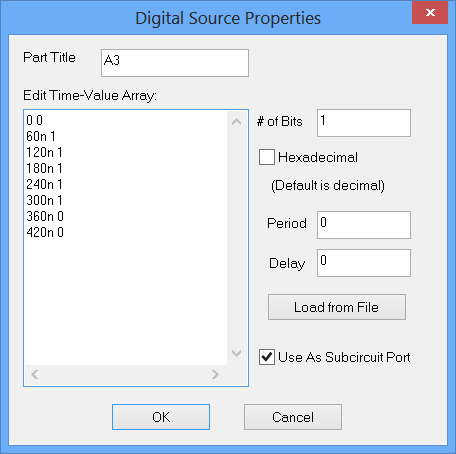This screenshot has height=454, width=456.
Task: Click the Delay input field
Action: tap(364, 263)
